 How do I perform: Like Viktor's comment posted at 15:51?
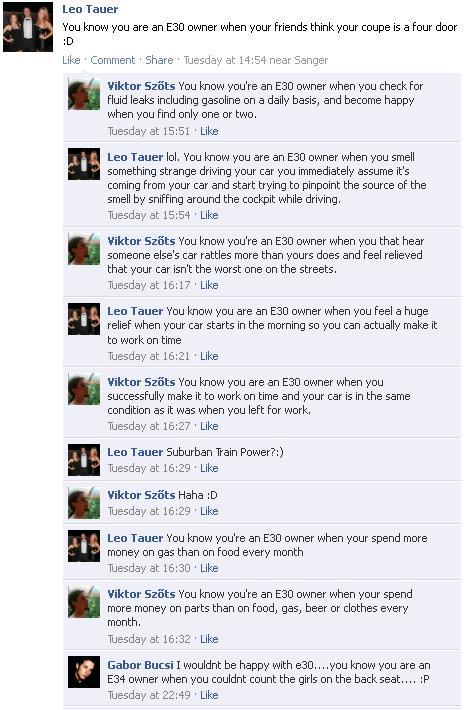(209, 131)
